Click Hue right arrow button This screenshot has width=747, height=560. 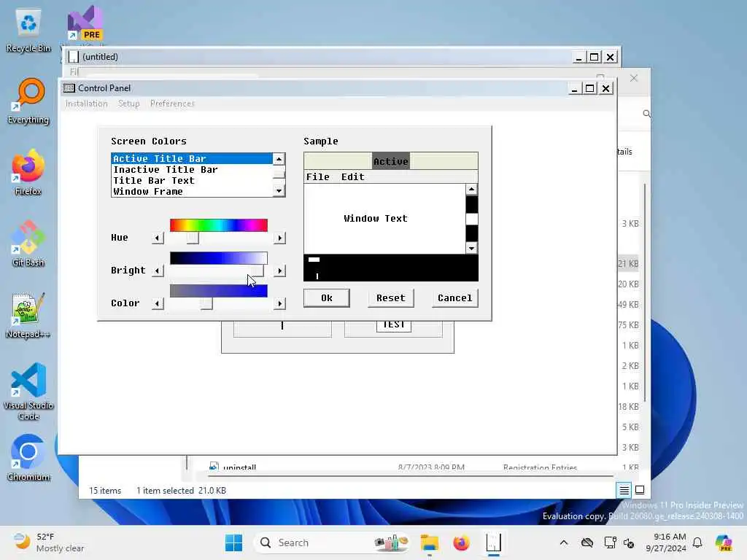(x=279, y=238)
